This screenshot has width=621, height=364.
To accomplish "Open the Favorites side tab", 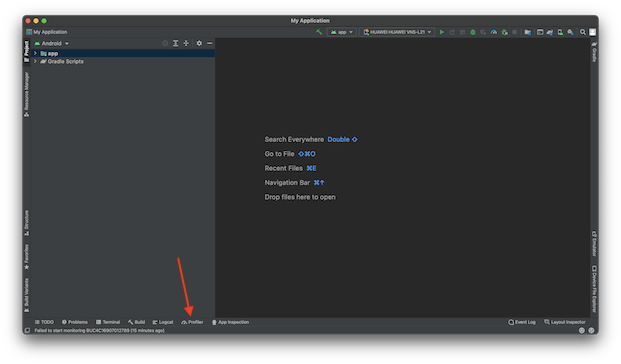I will (27, 257).
